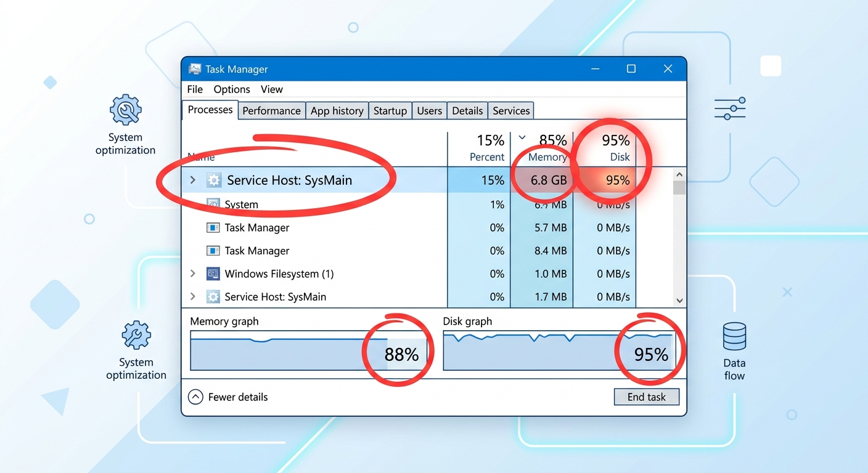Switch to the Details tab
Screen dimensions: 868x473
467,111
